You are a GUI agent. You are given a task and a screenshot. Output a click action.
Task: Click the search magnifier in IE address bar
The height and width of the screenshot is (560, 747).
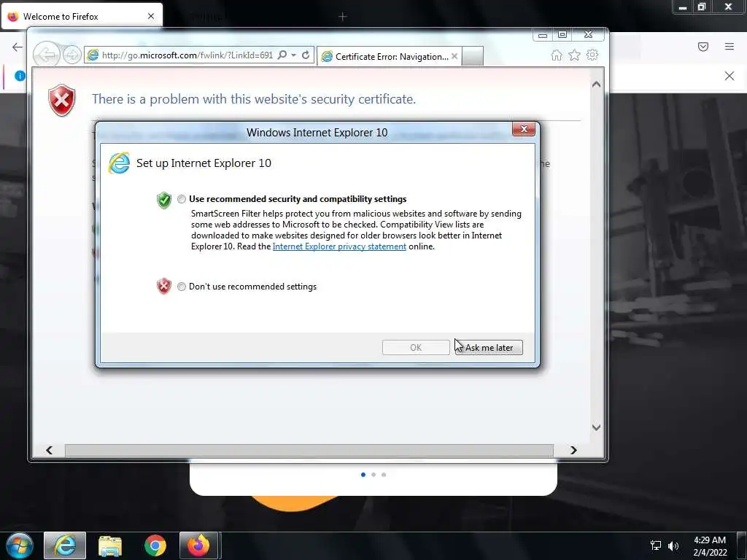(282, 55)
